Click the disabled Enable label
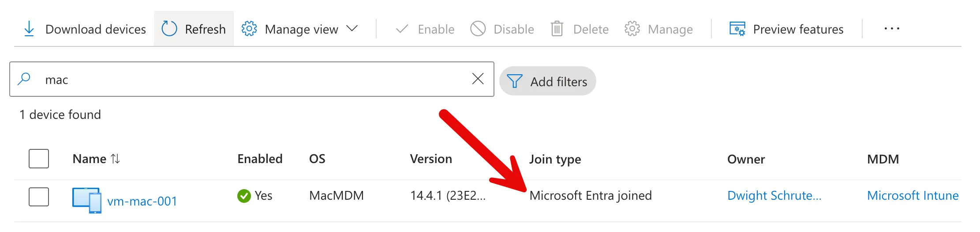This screenshot has height=232, width=980. pos(436,29)
